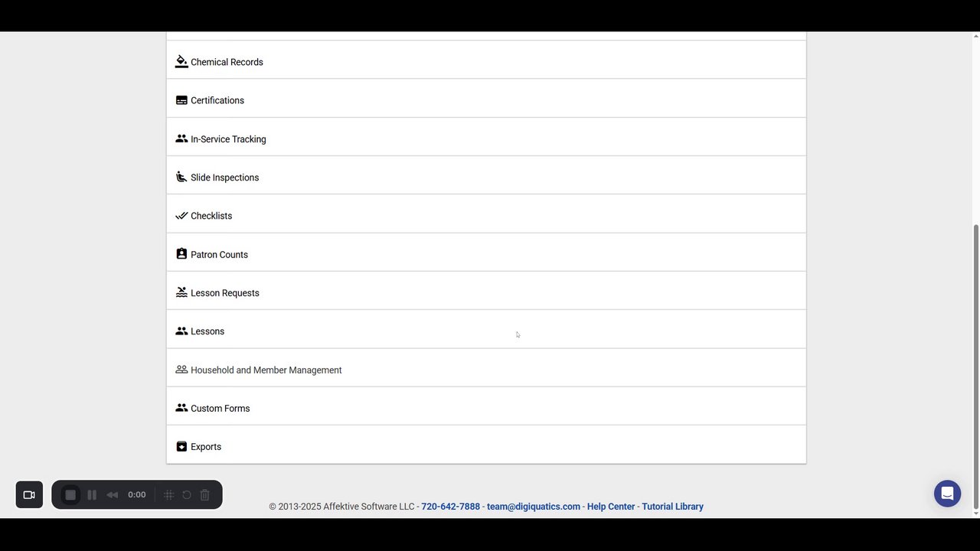Click the Certifications card icon
Viewport: 980px width, 551px height.
pos(181,100)
